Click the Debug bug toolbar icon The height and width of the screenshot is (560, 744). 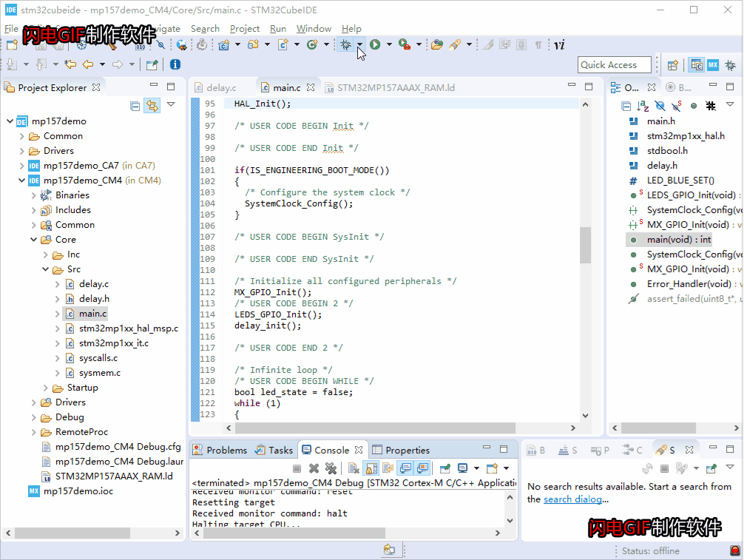click(345, 44)
